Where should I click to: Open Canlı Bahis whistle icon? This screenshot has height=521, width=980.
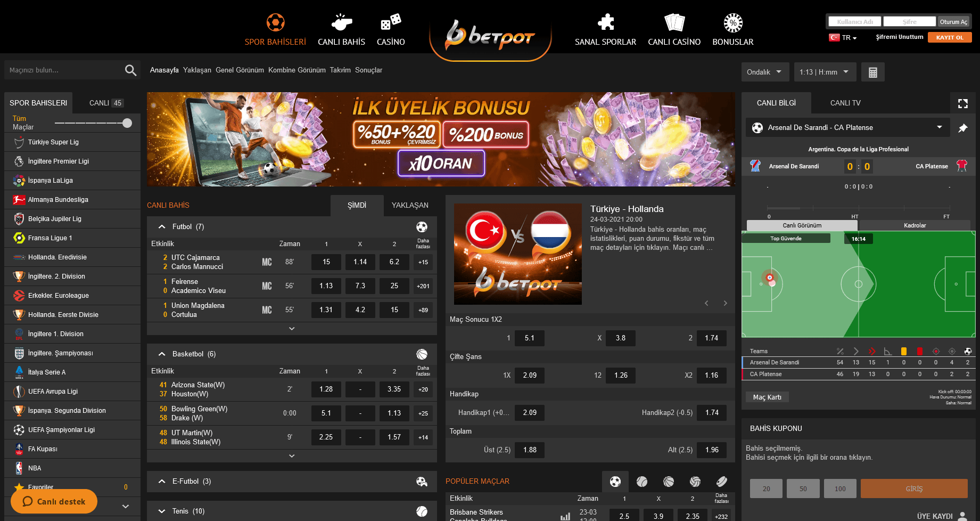click(x=341, y=22)
